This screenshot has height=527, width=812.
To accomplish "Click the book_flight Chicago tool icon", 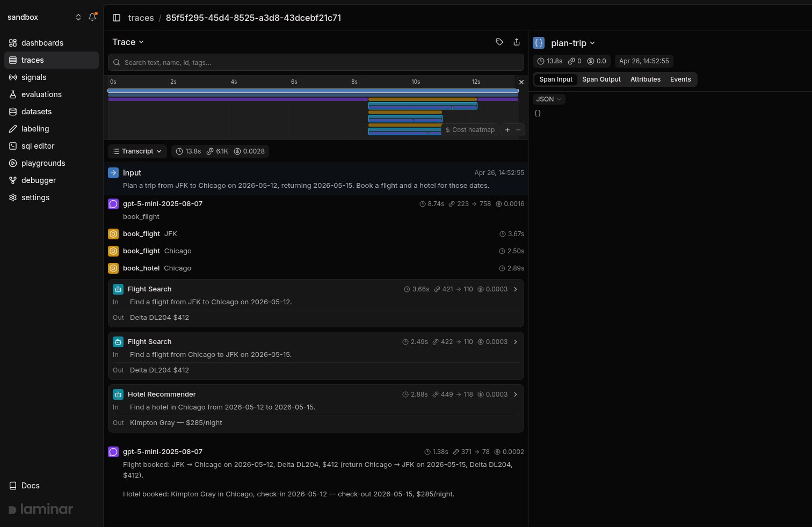I will 113,251.
